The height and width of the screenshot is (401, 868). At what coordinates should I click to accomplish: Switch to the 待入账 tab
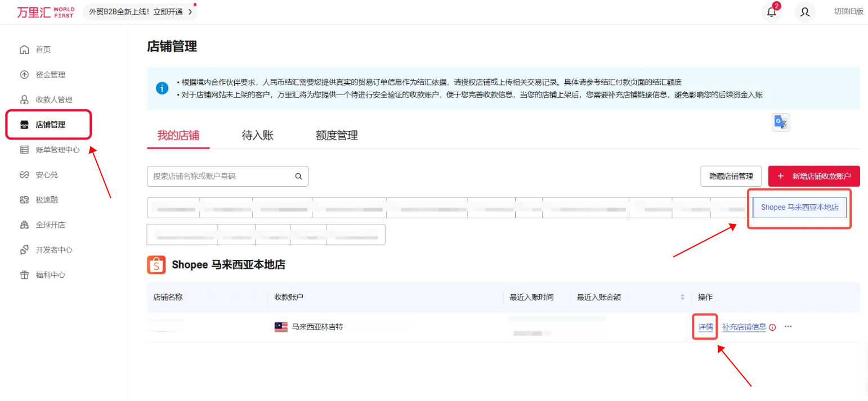coord(257,135)
